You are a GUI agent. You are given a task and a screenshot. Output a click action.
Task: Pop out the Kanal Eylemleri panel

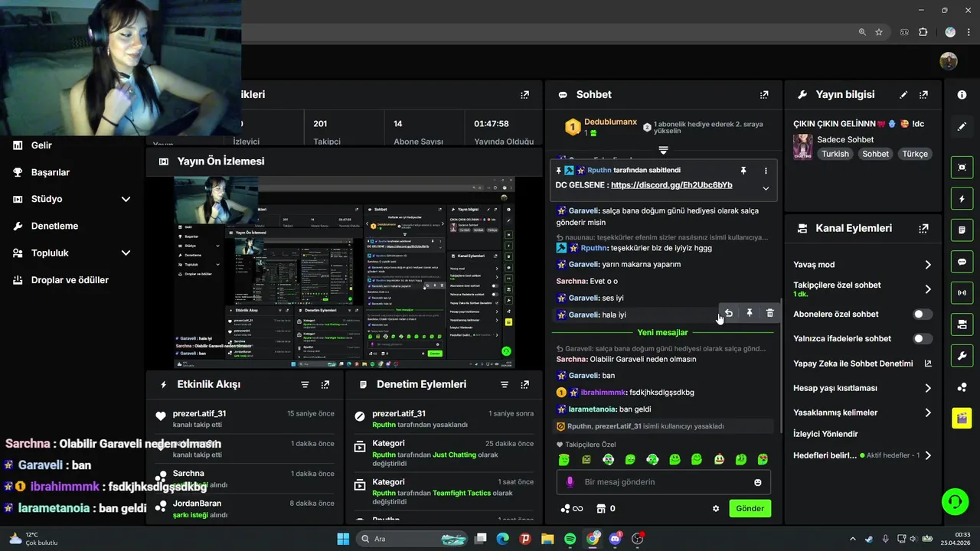[923, 228]
